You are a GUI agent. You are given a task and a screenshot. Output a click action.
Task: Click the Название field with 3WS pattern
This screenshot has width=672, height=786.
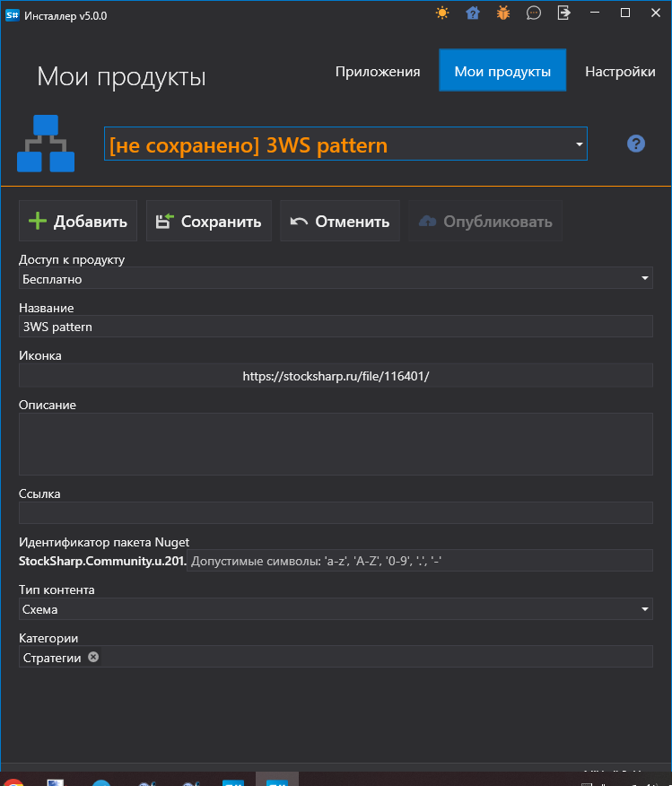click(336, 327)
